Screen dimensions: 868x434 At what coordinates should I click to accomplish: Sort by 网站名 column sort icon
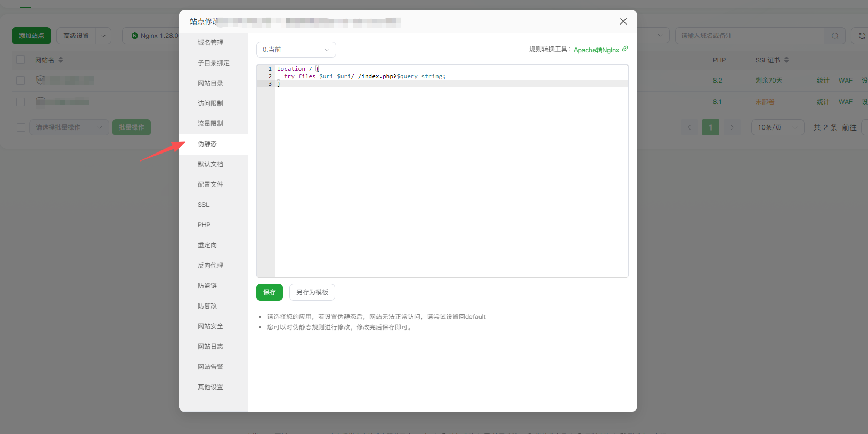[x=61, y=60]
